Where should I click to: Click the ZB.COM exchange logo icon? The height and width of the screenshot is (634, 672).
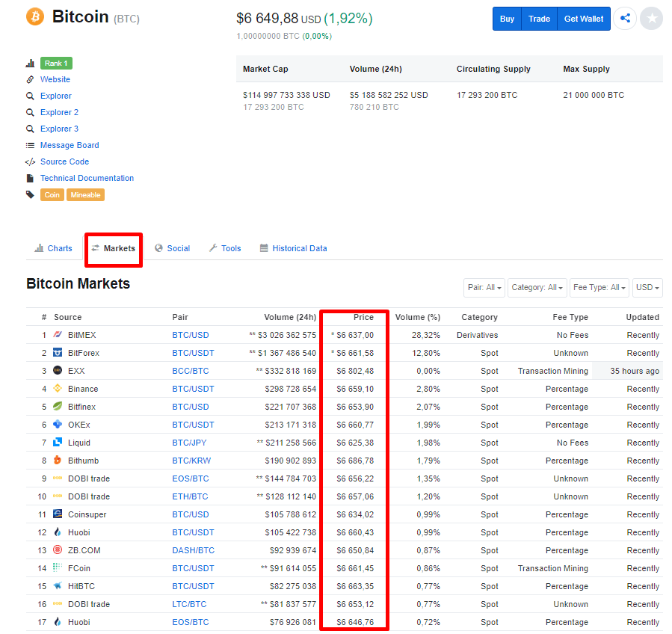pos(58,550)
